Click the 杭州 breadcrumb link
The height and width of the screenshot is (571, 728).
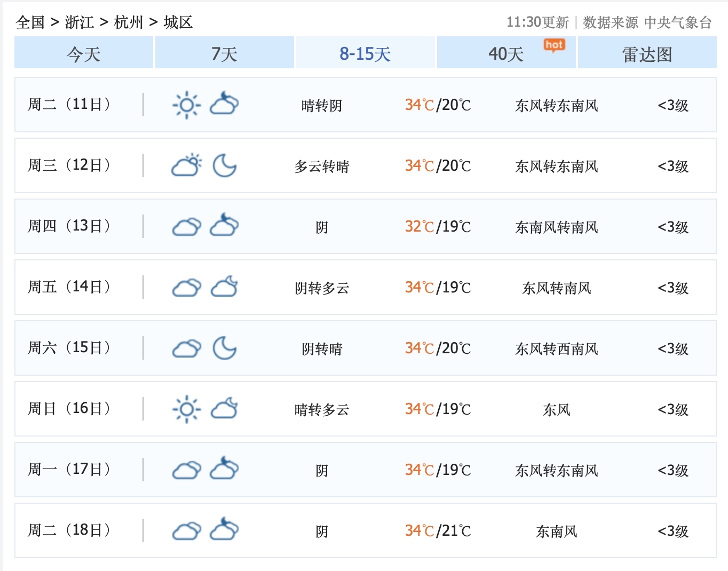pos(127,22)
